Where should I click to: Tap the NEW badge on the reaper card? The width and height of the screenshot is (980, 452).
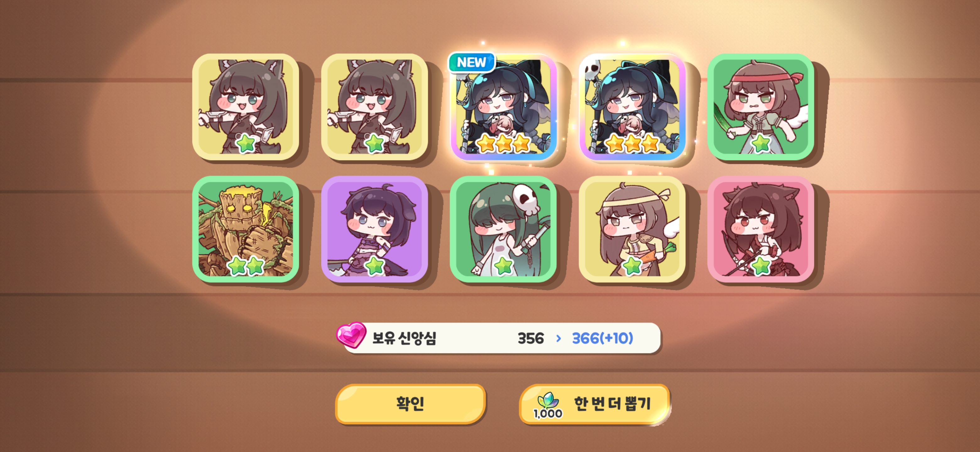tap(471, 62)
